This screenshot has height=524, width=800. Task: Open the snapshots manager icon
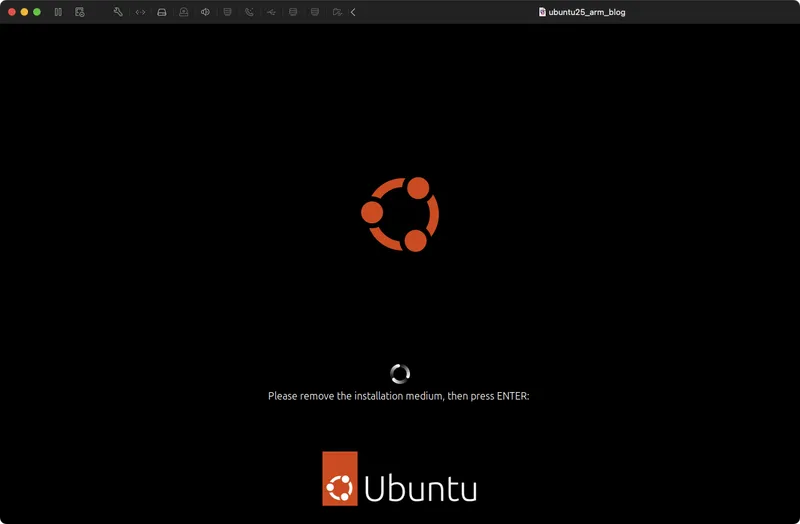(x=80, y=12)
